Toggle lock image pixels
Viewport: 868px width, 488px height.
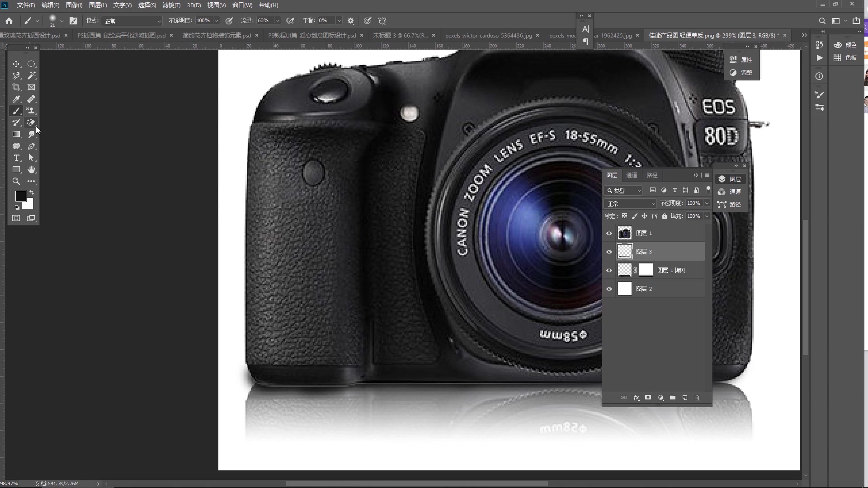tap(634, 216)
